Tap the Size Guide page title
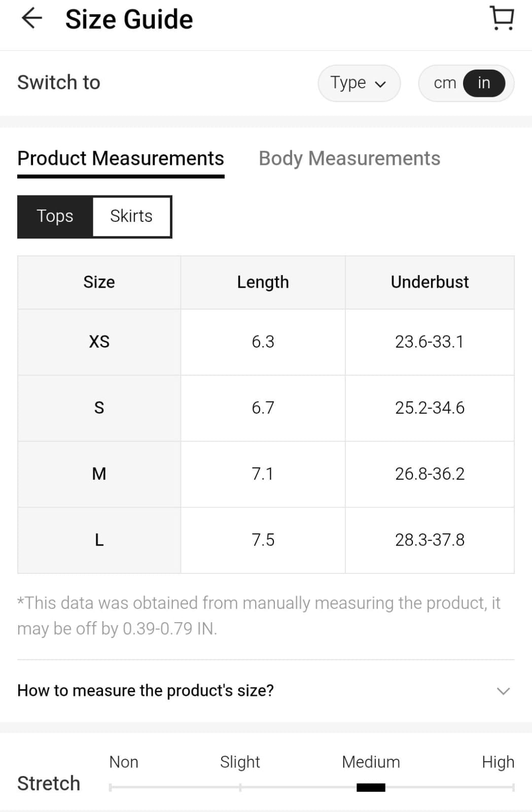 129,19
